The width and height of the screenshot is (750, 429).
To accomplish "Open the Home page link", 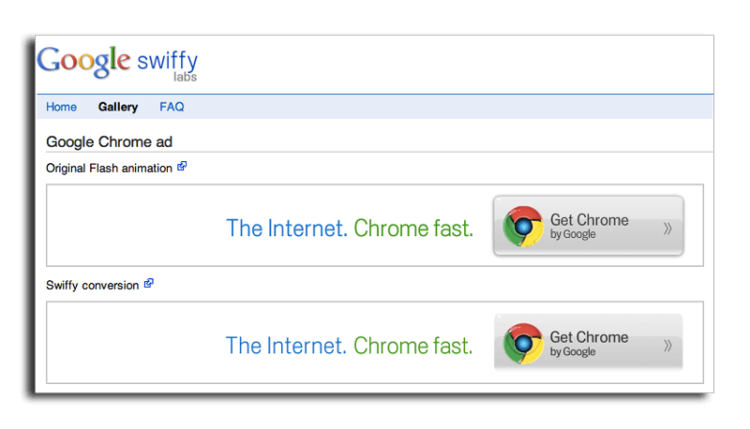I will point(61,107).
